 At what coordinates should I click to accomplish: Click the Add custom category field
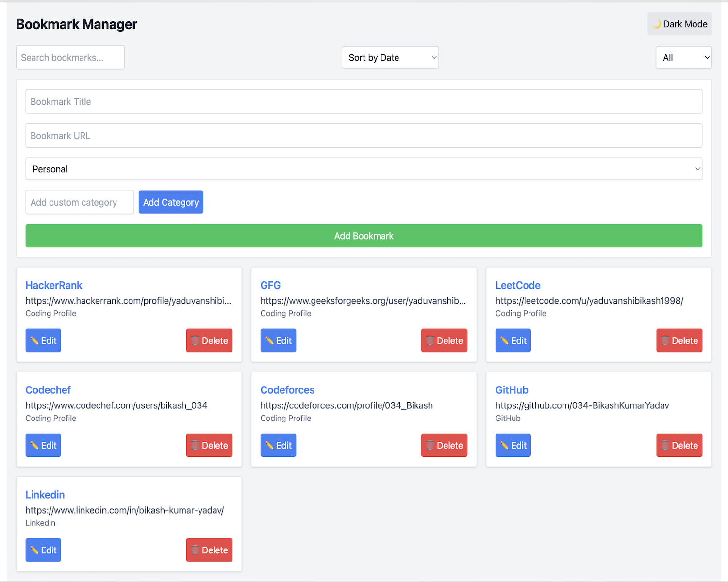[80, 202]
